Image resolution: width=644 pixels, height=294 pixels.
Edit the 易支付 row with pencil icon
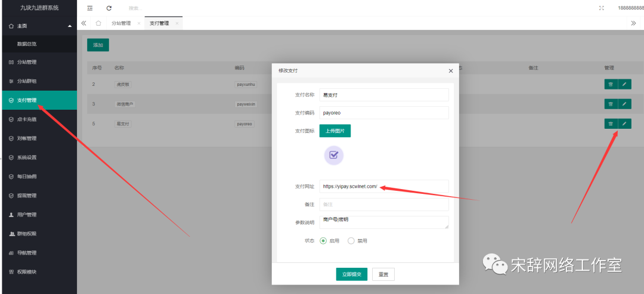pyautogui.click(x=625, y=123)
